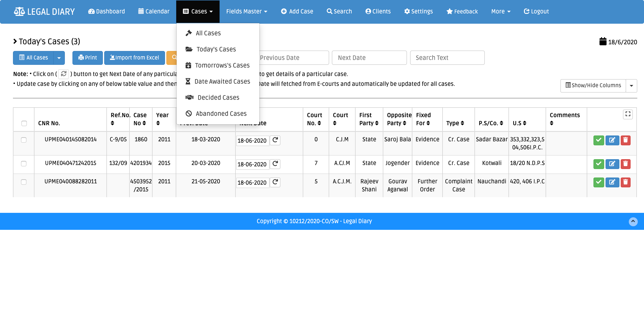Viewport: 644px width, 313px height.
Task: Click the Next Date filter field
Action: point(369,58)
